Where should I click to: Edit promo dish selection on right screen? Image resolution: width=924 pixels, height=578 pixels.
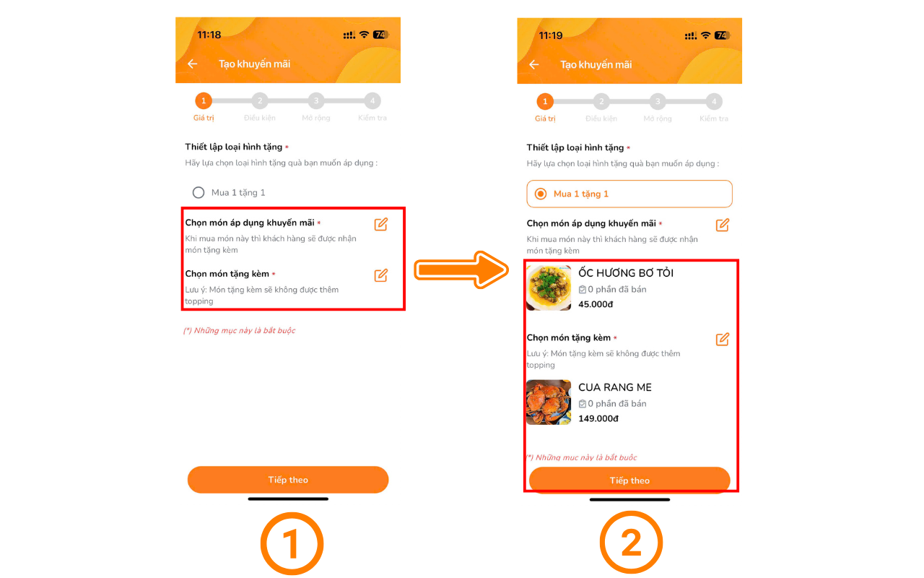click(723, 225)
